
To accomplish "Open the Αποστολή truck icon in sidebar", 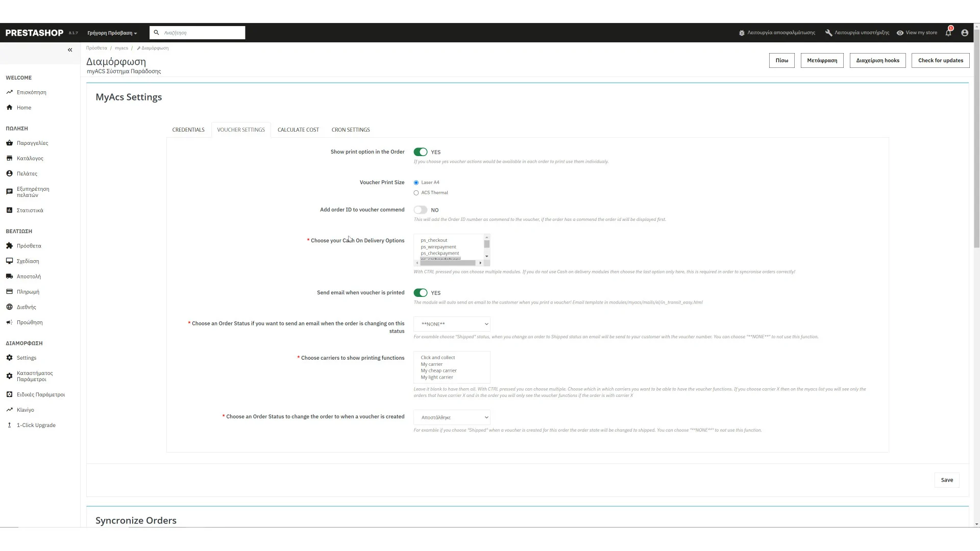I will (x=9, y=277).
